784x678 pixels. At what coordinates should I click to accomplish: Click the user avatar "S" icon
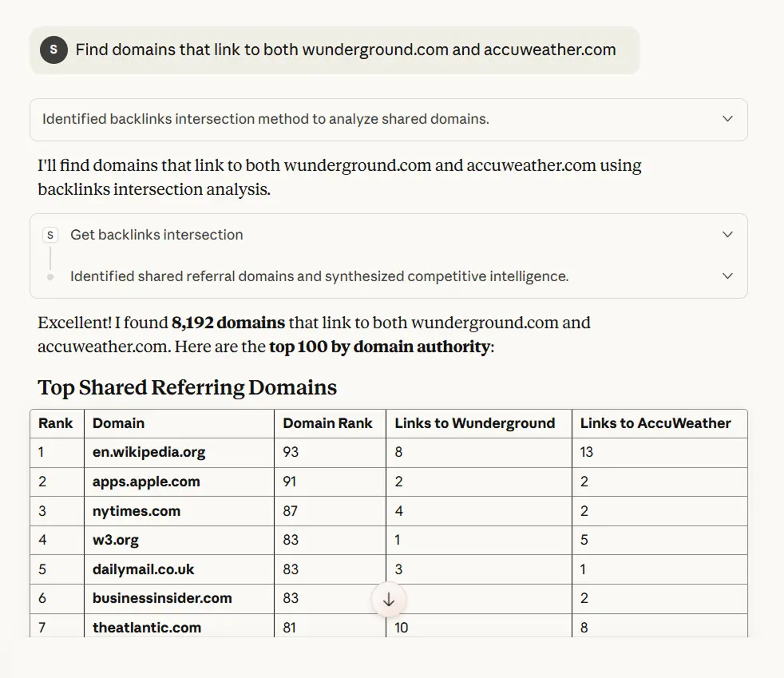53,50
